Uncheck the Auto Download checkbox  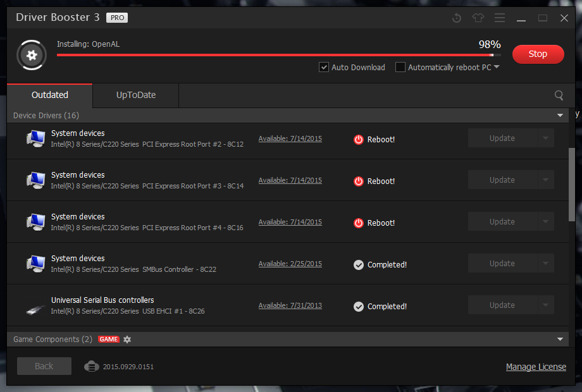pyautogui.click(x=324, y=67)
